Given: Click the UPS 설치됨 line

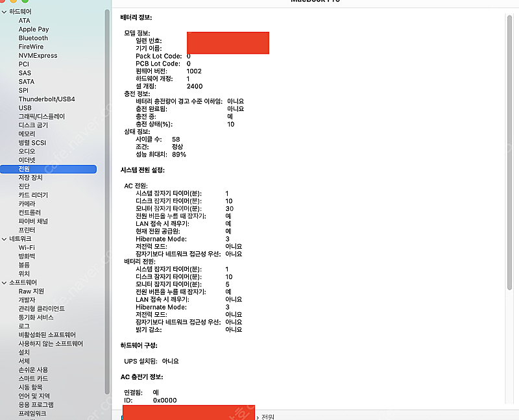Looking at the screenshot, I should [x=151, y=362].
